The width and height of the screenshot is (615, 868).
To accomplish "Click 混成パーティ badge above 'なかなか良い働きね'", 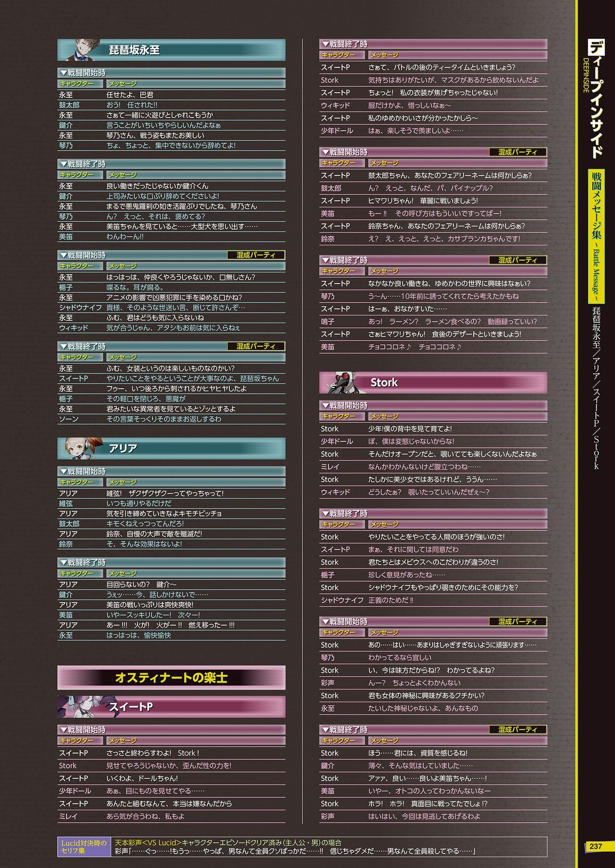I will (x=518, y=260).
